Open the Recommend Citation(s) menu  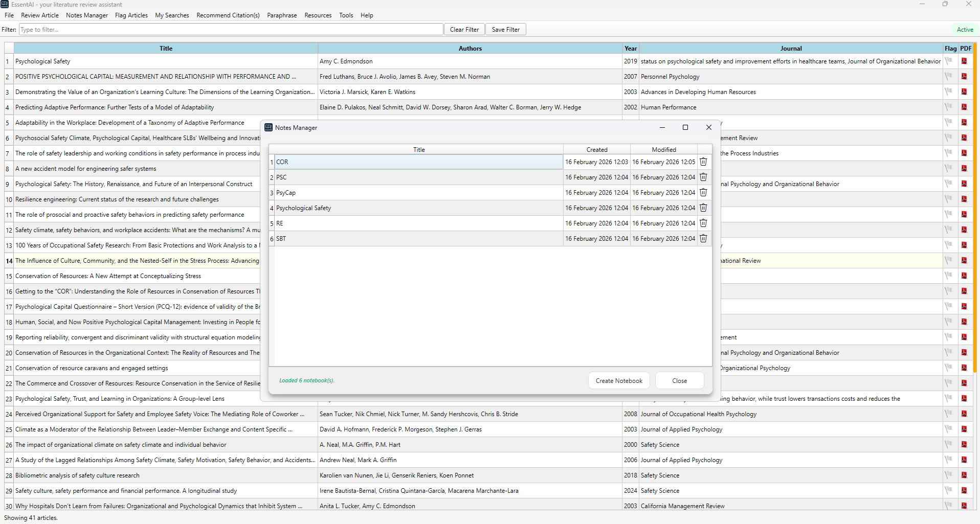(228, 15)
